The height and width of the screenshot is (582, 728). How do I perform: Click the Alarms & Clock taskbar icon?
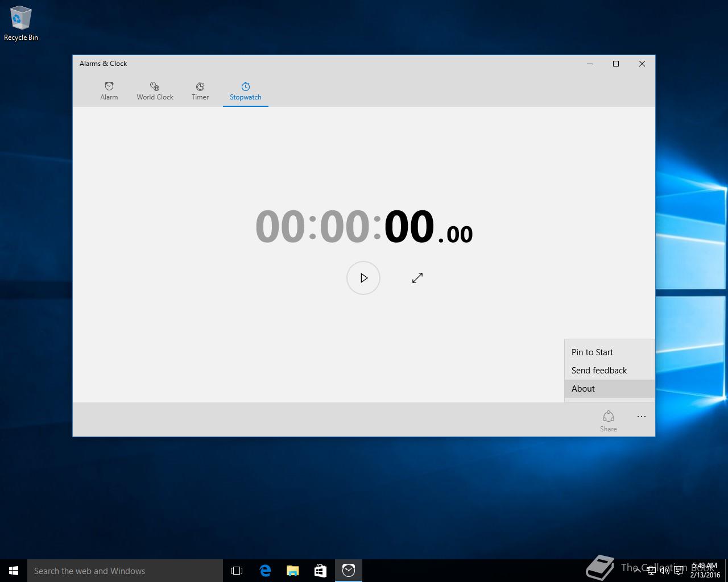[349, 571]
